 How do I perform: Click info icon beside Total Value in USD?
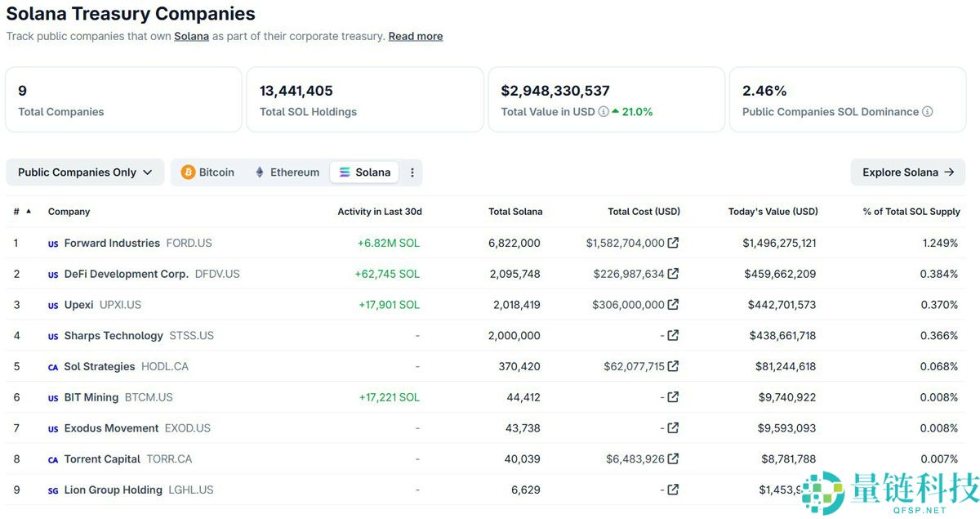tap(604, 112)
